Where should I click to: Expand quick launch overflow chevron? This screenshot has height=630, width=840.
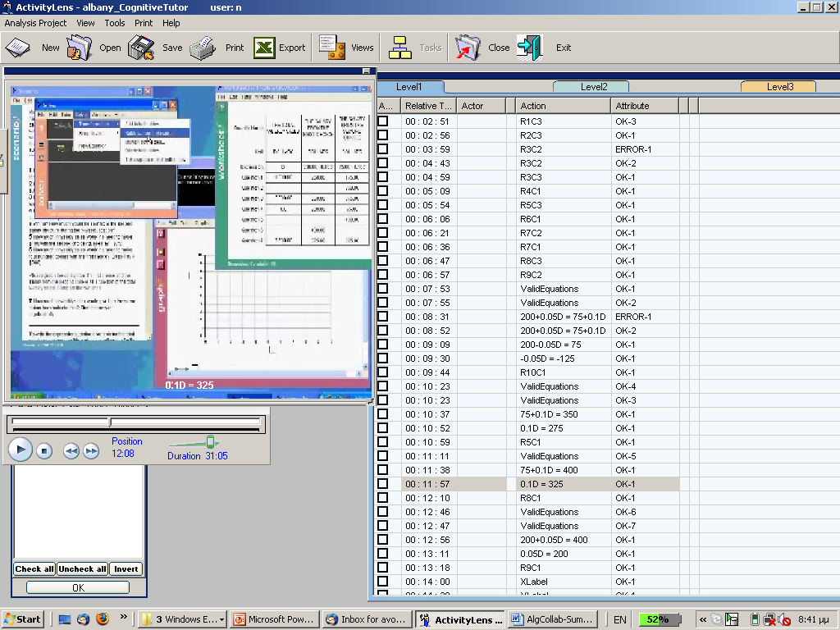click(124, 617)
